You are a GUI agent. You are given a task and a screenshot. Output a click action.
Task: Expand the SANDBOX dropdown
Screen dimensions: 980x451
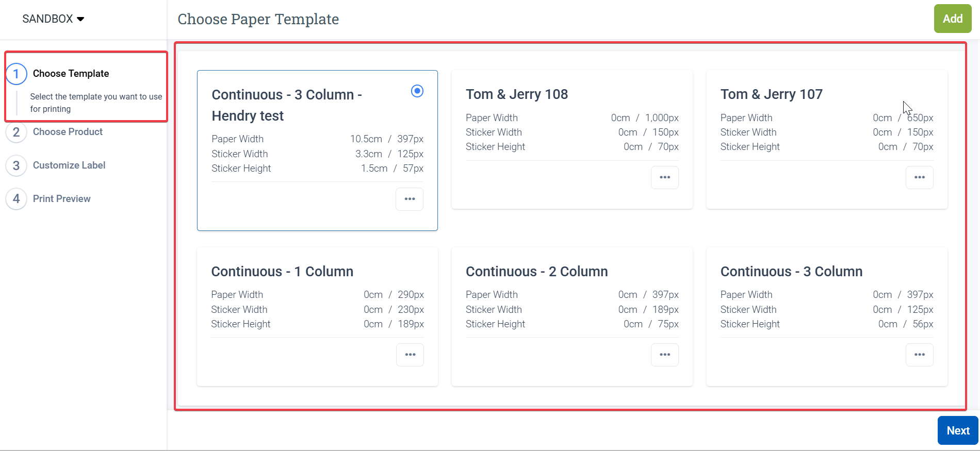53,19
